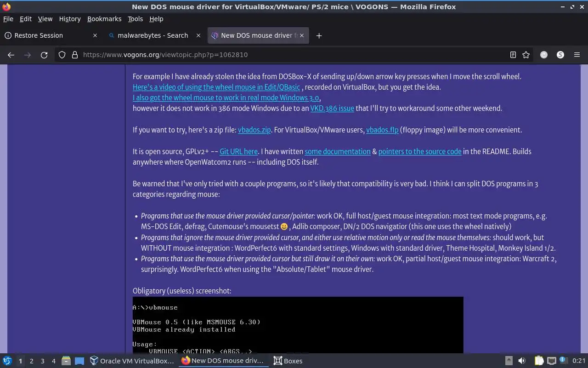588x368 pixels.
Task: Open the Git URL here link
Action: tap(238, 151)
